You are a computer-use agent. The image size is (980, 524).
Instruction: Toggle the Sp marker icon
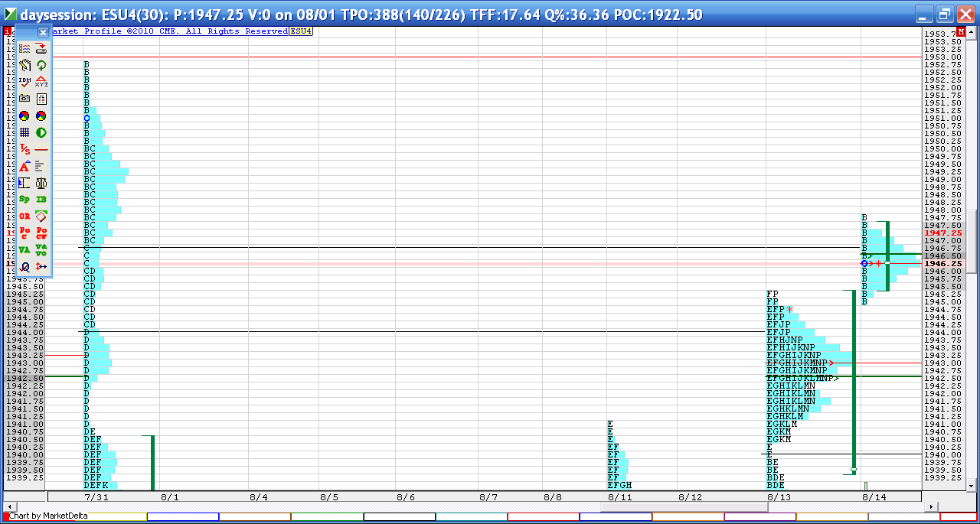[x=24, y=200]
